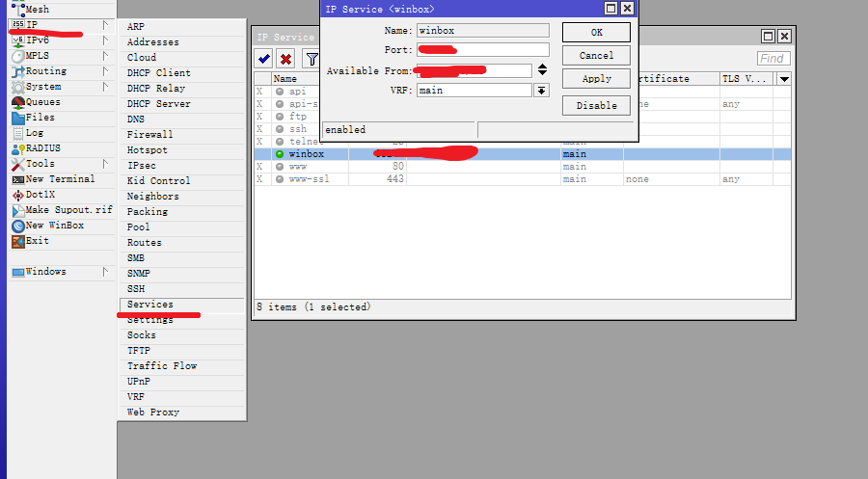Click the System gear icon
868x479 pixels.
17,87
